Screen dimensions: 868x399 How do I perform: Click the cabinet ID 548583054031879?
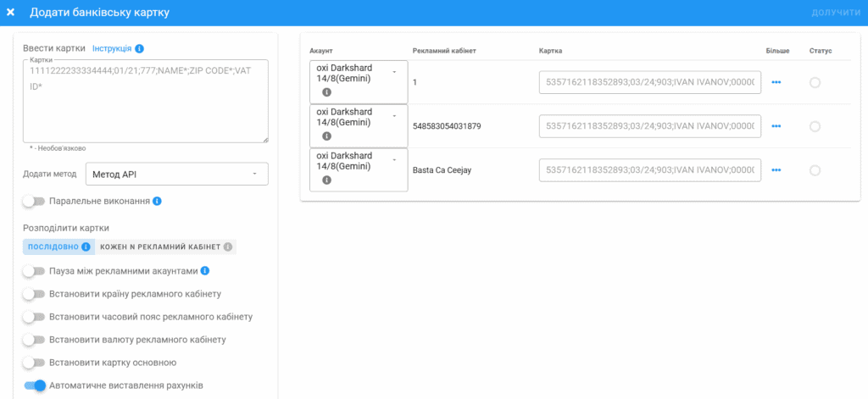click(x=447, y=126)
